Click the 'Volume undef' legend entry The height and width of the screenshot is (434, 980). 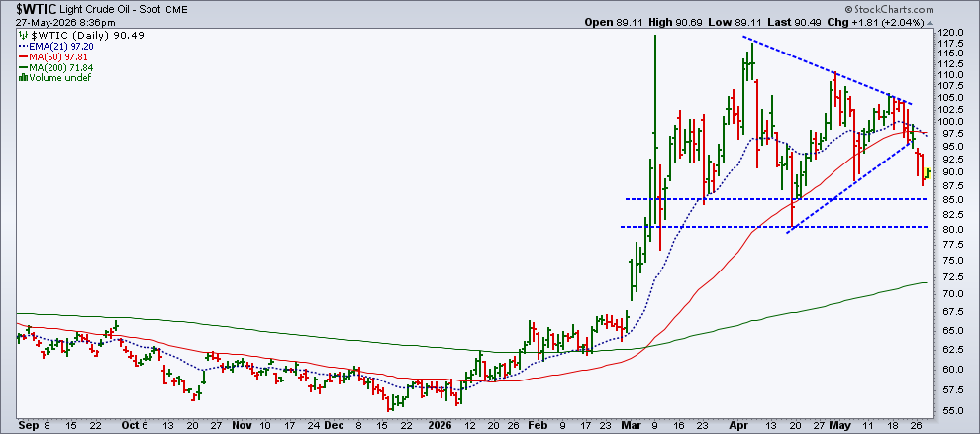[x=59, y=78]
